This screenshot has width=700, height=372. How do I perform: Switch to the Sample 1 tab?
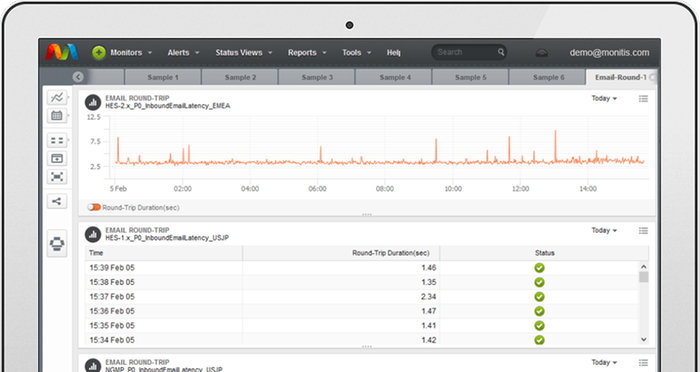(163, 77)
